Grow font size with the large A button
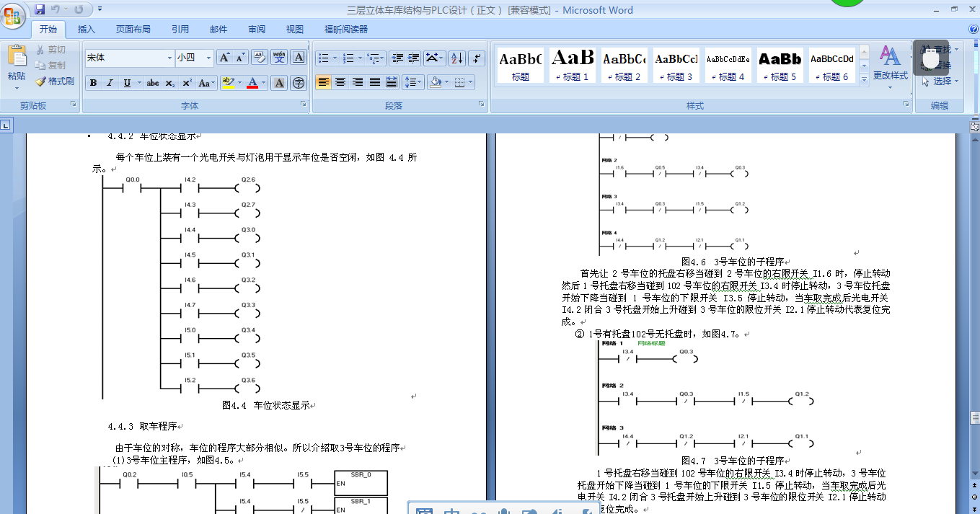 (x=224, y=58)
